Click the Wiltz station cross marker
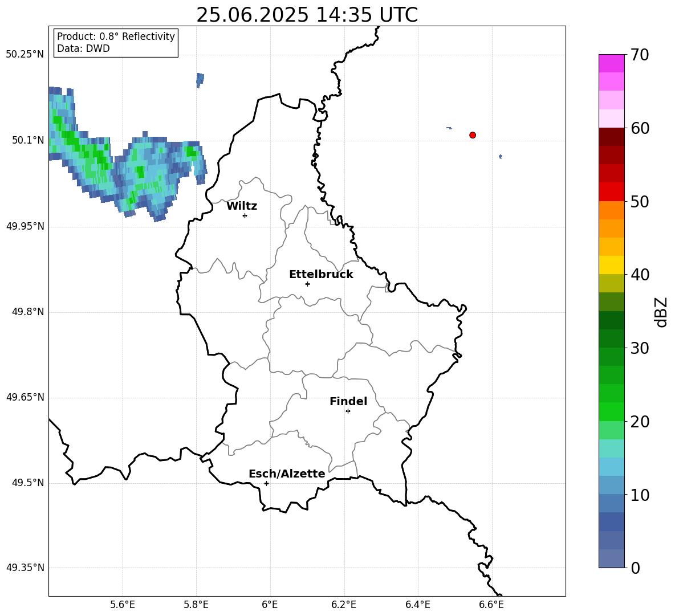The width and height of the screenshot is (675, 616). click(x=245, y=215)
